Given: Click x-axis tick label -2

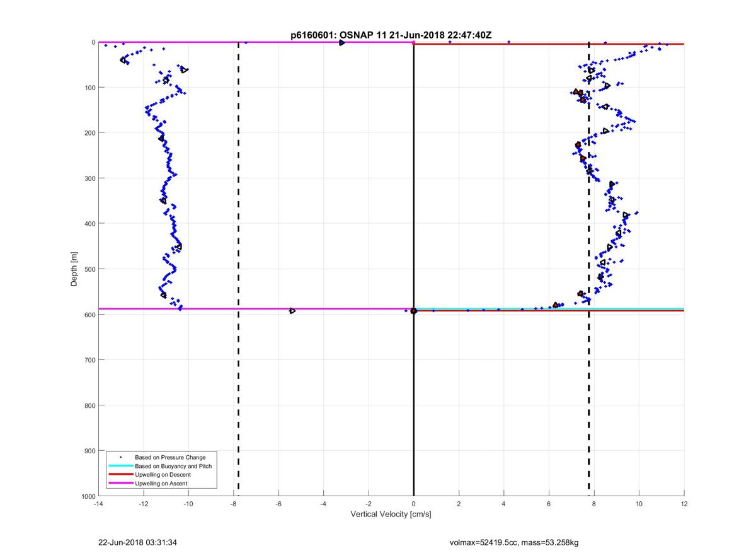Looking at the screenshot, I should (x=369, y=504).
